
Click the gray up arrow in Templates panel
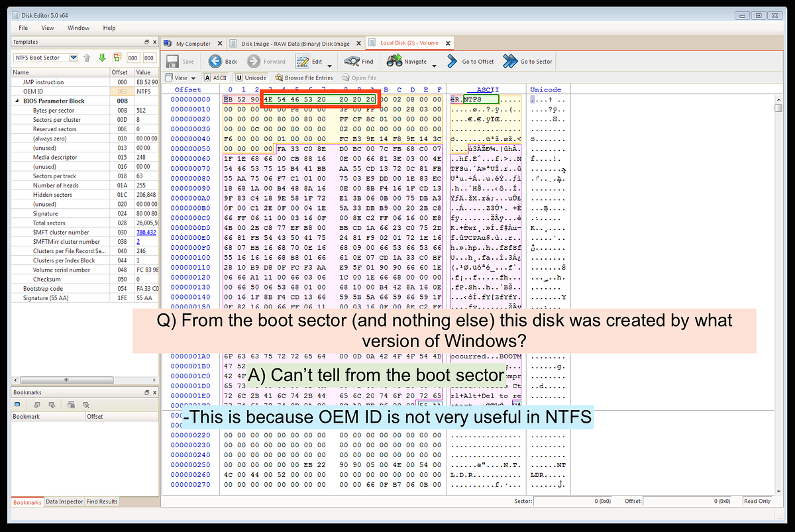(87, 58)
